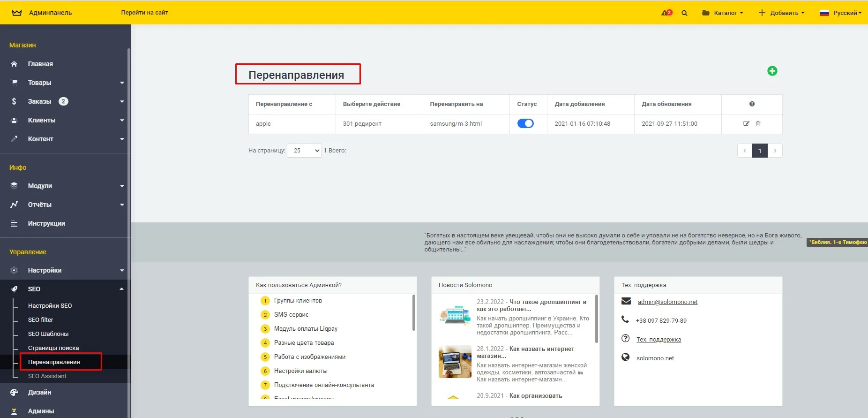Viewport: 868px width, 418px height.
Task: Open the per-page 25 dropdown
Action: click(x=304, y=151)
